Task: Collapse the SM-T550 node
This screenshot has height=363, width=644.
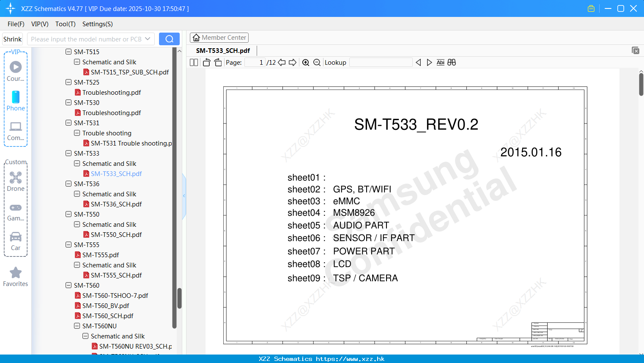Action: coord(69,214)
